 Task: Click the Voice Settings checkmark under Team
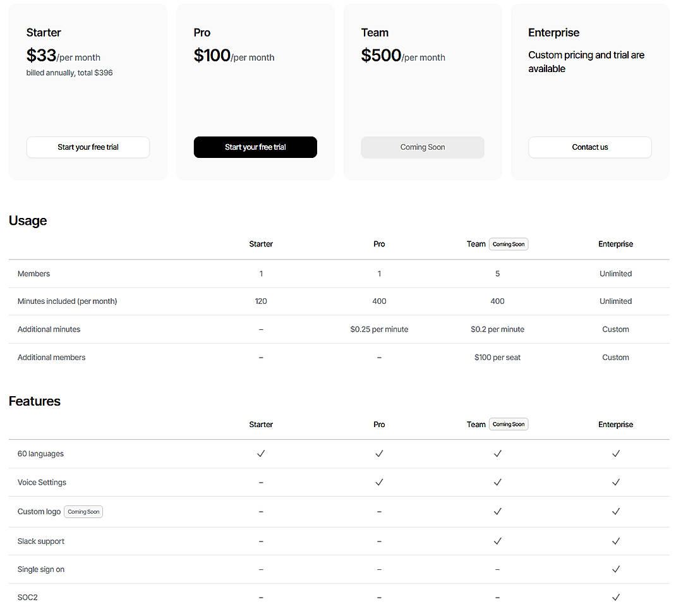[x=497, y=482]
